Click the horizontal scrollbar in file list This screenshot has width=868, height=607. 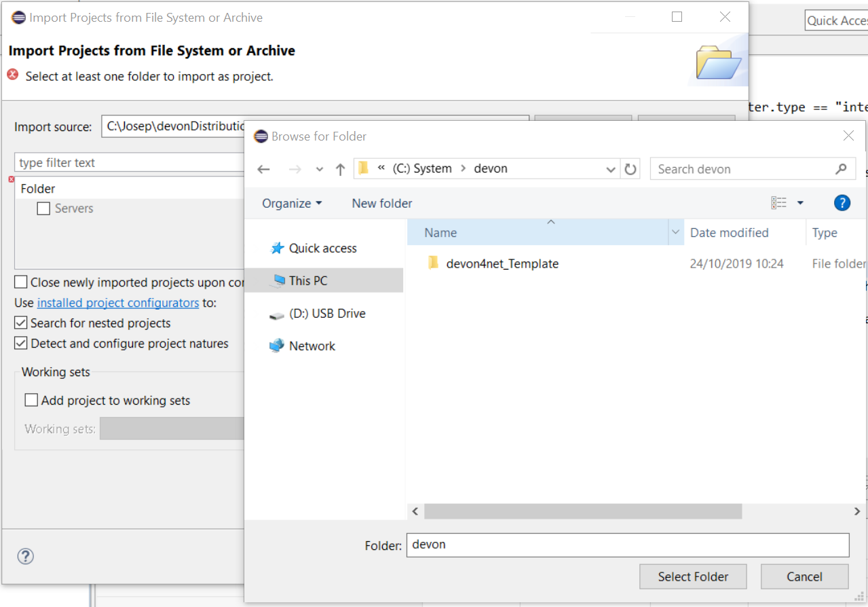[x=582, y=511]
